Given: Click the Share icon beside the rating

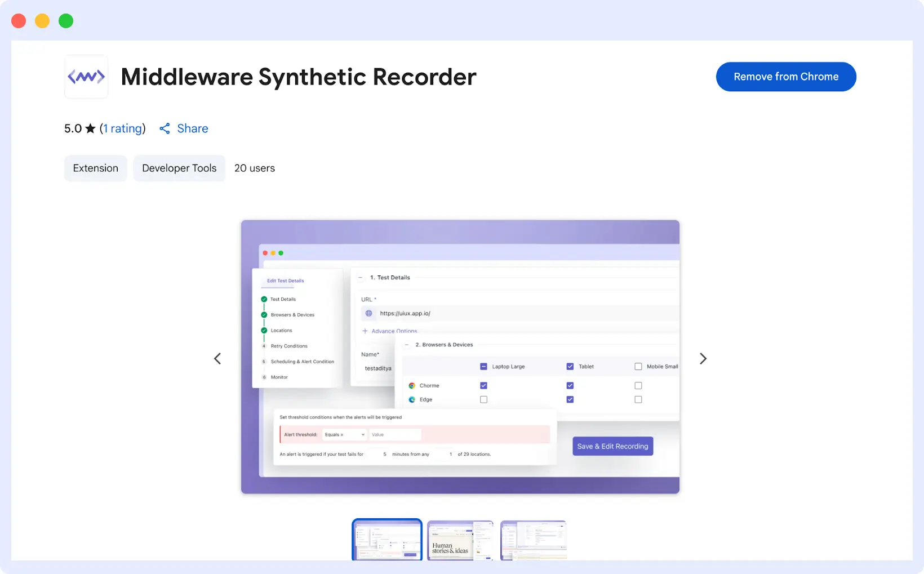Looking at the screenshot, I should coord(165,128).
